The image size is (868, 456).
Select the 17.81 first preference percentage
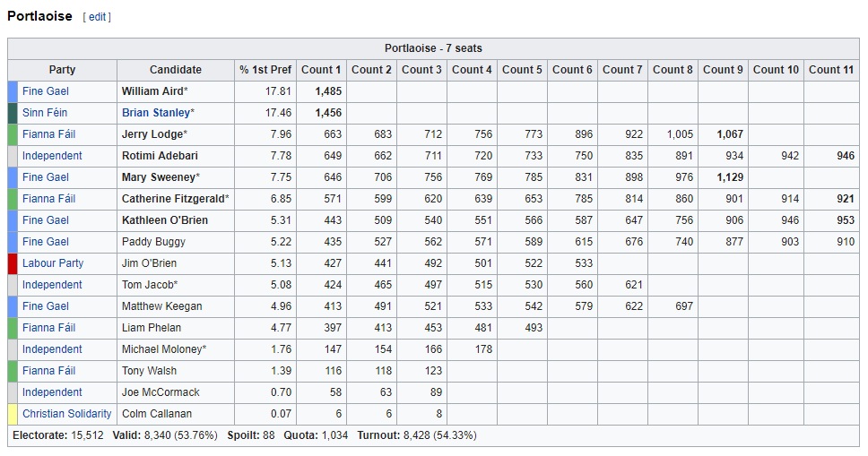(x=279, y=91)
